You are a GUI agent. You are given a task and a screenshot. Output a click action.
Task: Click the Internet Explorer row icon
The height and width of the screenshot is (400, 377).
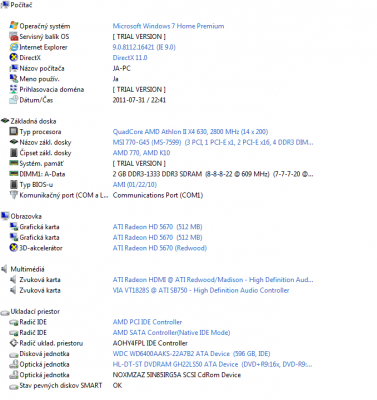click(x=13, y=47)
